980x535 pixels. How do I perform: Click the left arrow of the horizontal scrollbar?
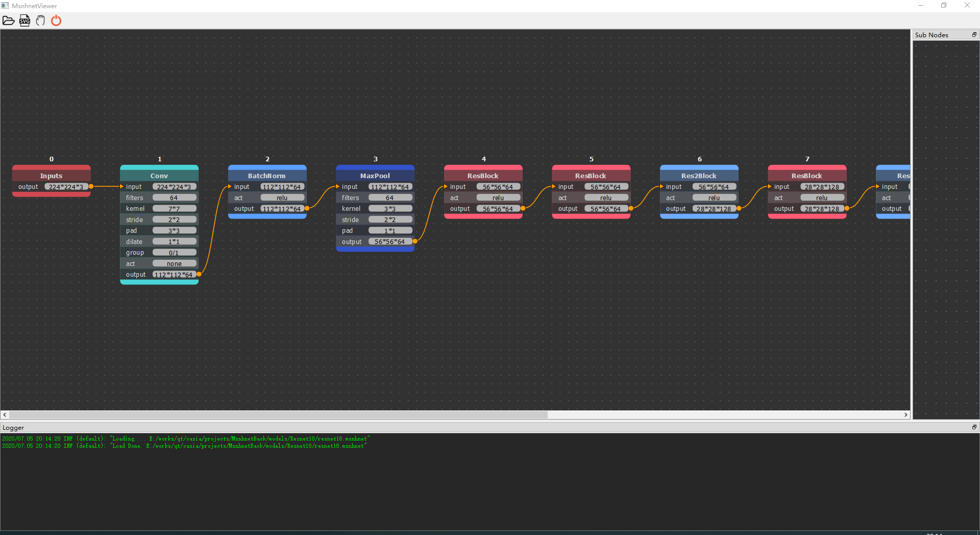coord(5,415)
